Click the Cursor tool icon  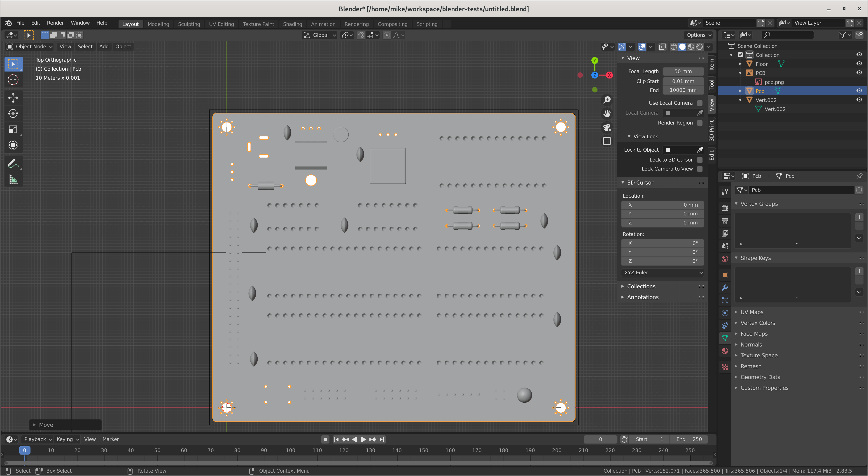coord(13,80)
